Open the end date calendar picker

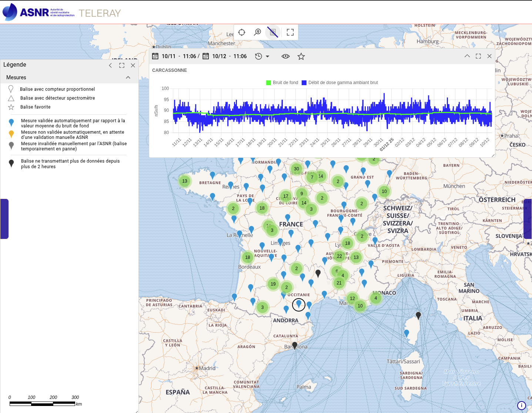(206, 56)
